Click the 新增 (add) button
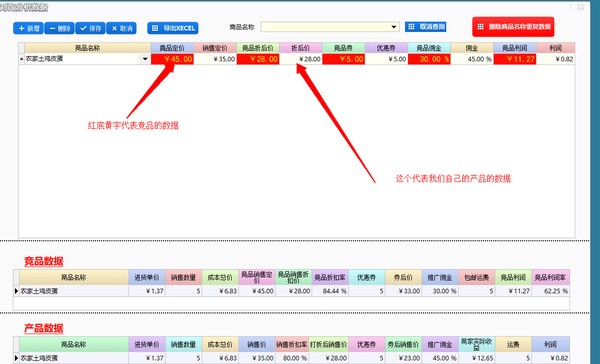 pyautogui.click(x=28, y=28)
